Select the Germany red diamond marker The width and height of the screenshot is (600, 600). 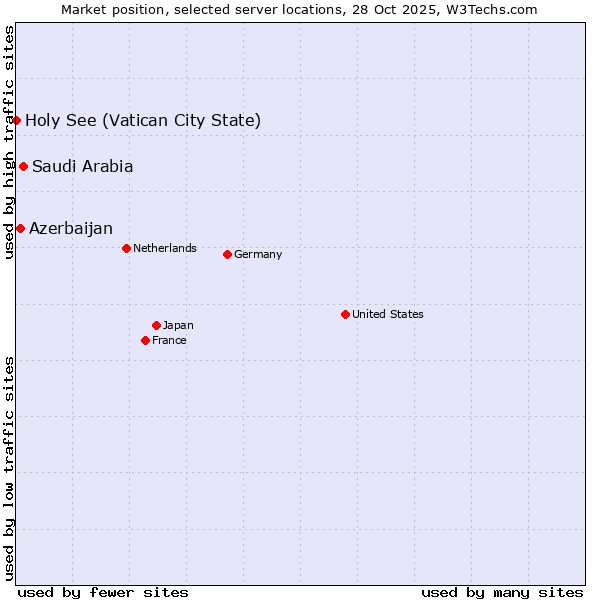(227, 254)
